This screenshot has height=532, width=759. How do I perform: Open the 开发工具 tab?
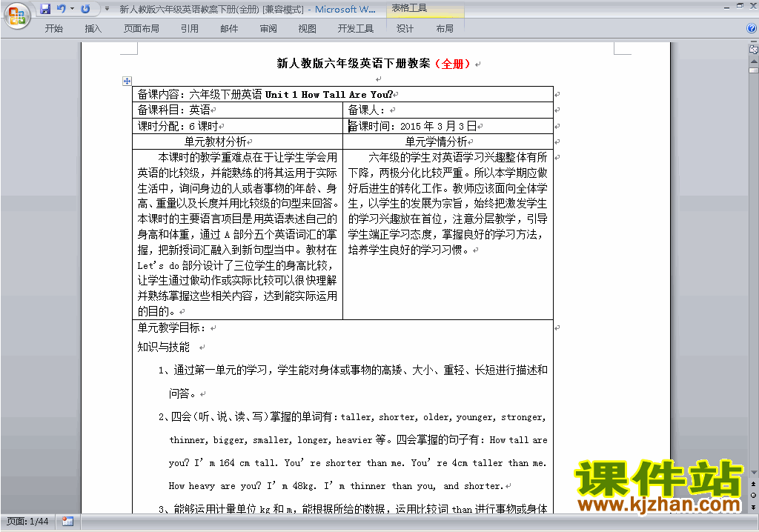coord(356,29)
